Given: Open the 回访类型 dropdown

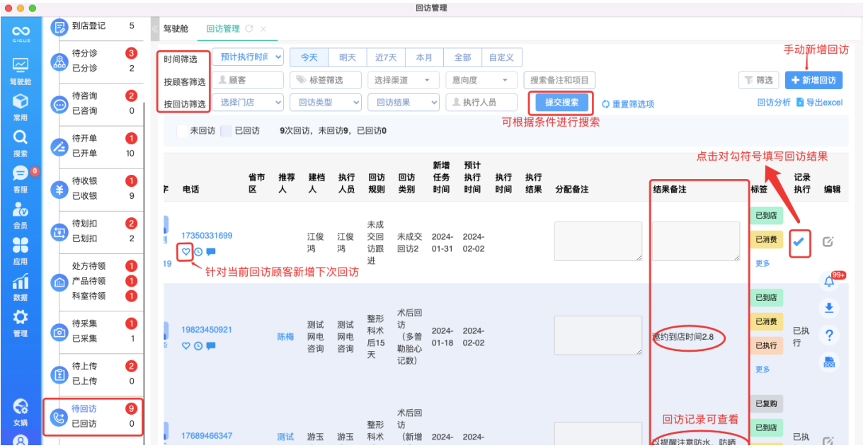Looking at the screenshot, I should click(x=326, y=103).
